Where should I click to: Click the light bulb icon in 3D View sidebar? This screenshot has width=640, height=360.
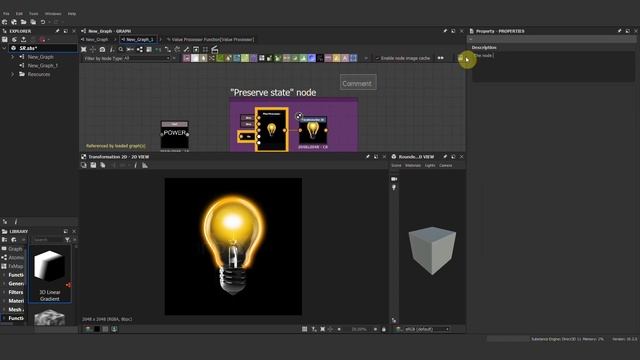pos(394,188)
